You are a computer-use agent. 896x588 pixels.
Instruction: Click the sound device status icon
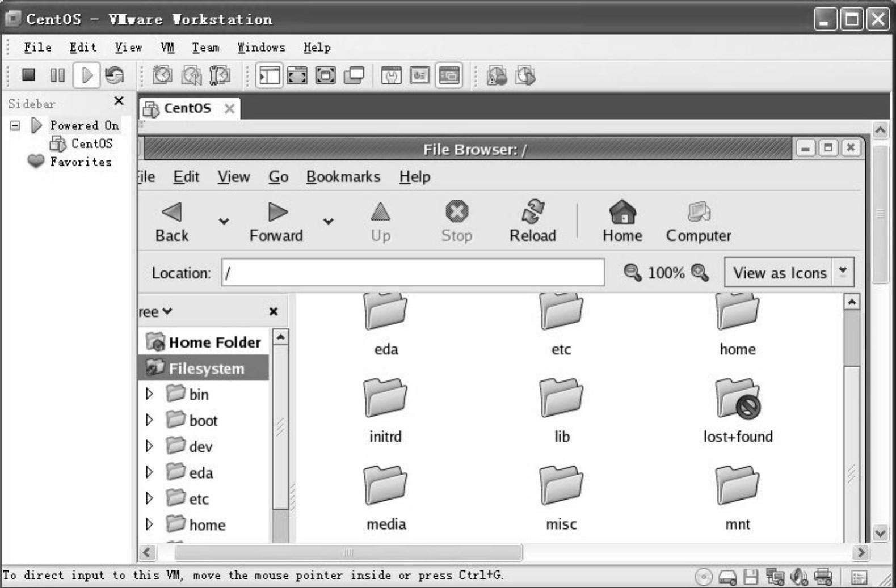click(799, 577)
